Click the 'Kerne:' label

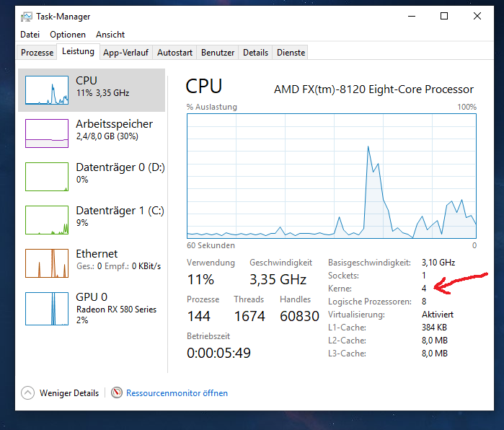[340, 289]
